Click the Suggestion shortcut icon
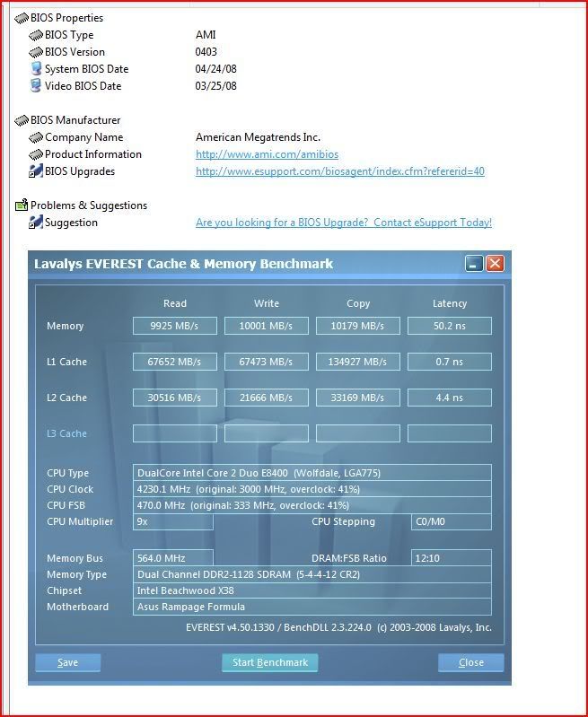 pyautogui.click(x=36, y=223)
